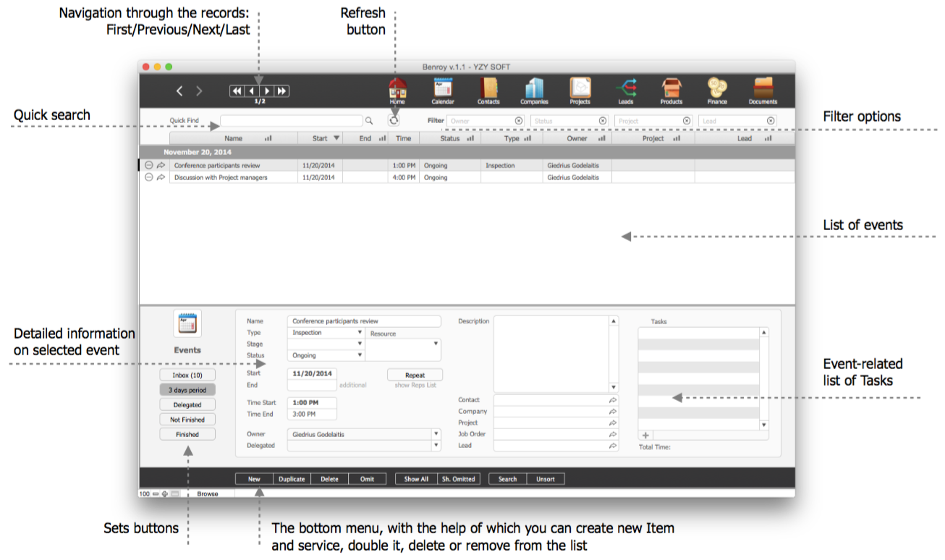Viewport: 945px width, 560px height.
Task: Expand the Type dropdown showing Inspection
Action: [360, 333]
